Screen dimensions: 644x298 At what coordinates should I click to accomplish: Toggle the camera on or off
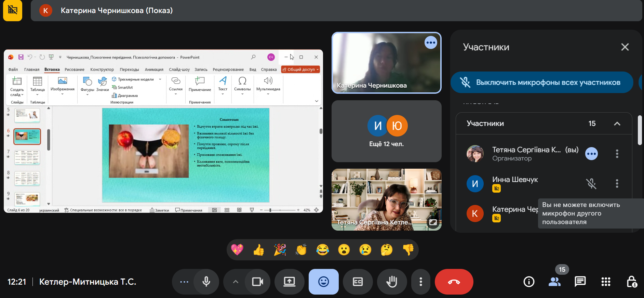tap(257, 282)
